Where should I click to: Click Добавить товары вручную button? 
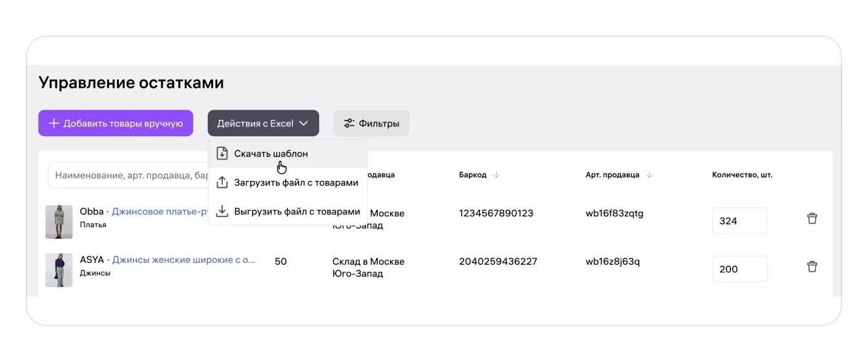click(x=116, y=123)
